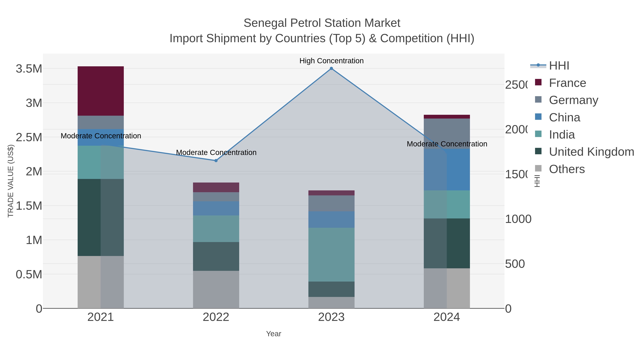Image resolution: width=644 pixels, height=362 pixels.
Task: Select the Others segment of 2022 bar
Action: click(x=216, y=290)
